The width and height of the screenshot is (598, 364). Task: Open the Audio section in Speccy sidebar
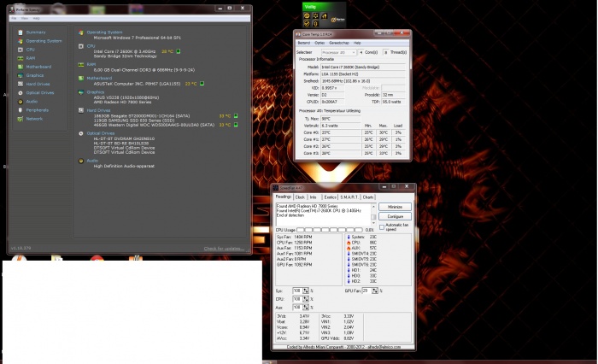pyautogui.click(x=32, y=101)
